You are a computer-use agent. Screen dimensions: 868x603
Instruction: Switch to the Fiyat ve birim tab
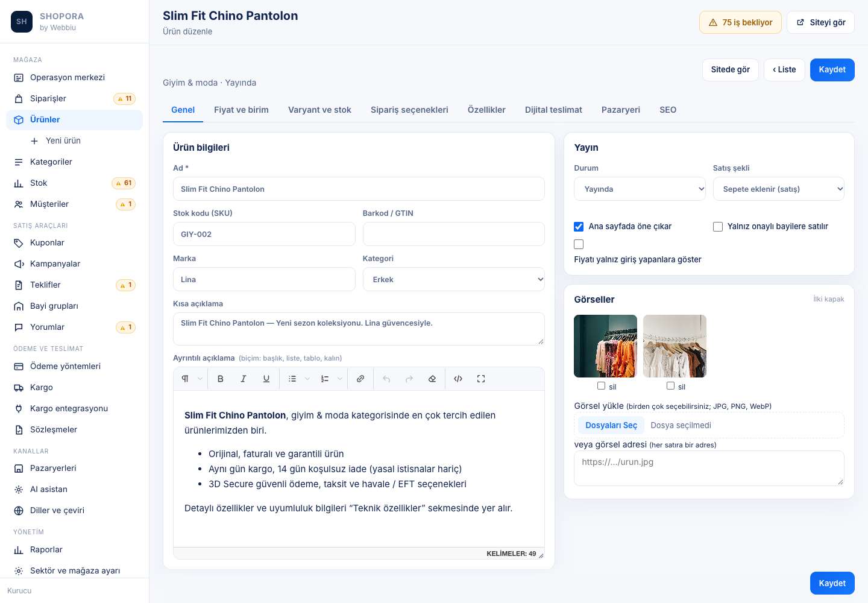(241, 110)
